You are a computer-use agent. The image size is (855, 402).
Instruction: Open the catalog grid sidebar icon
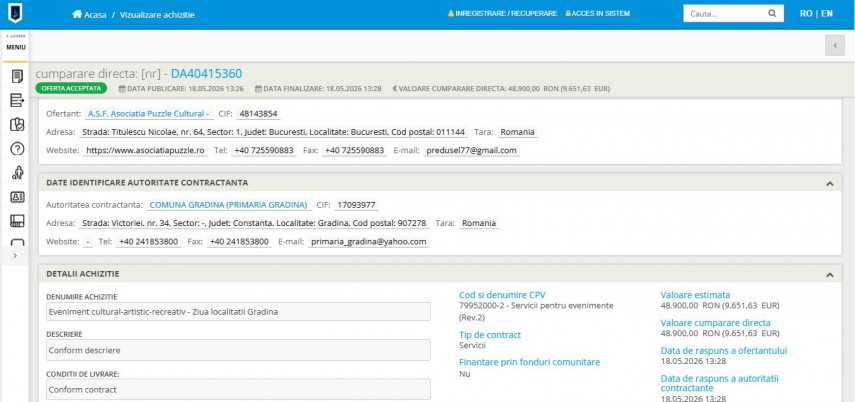pos(17,221)
